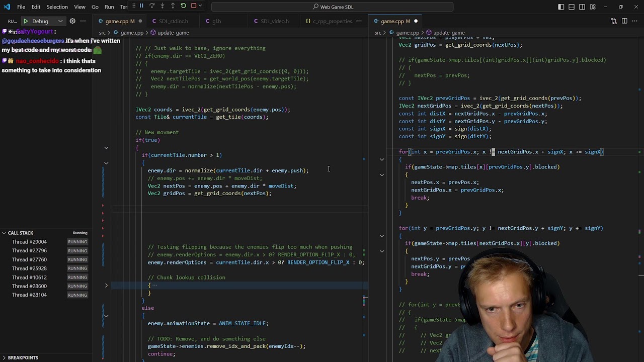
Task: Pause the debugger in the debug toolbar
Action: coord(141,6)
